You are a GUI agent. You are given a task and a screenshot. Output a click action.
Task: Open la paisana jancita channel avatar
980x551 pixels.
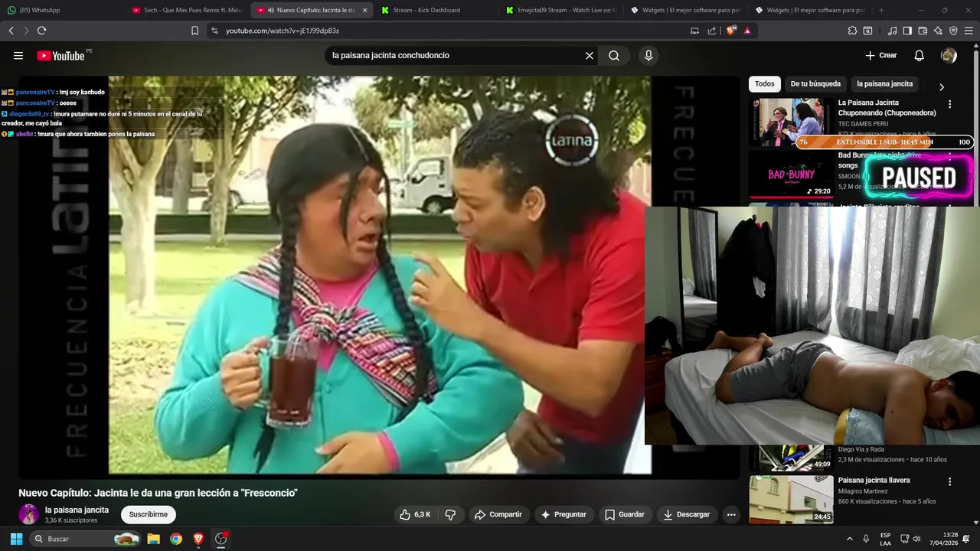pyautogui.click(x=29, y=514)
